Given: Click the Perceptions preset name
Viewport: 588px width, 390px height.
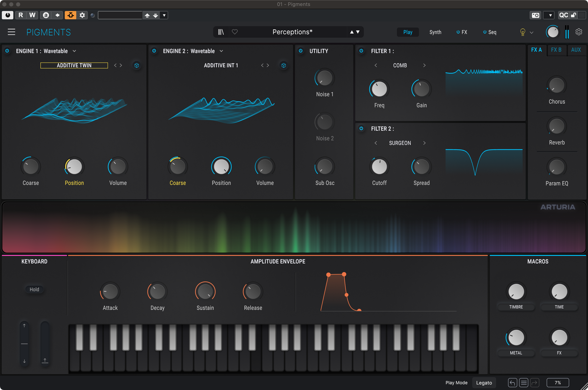Looking at the screenshot, I should click(x=292, y=32).
